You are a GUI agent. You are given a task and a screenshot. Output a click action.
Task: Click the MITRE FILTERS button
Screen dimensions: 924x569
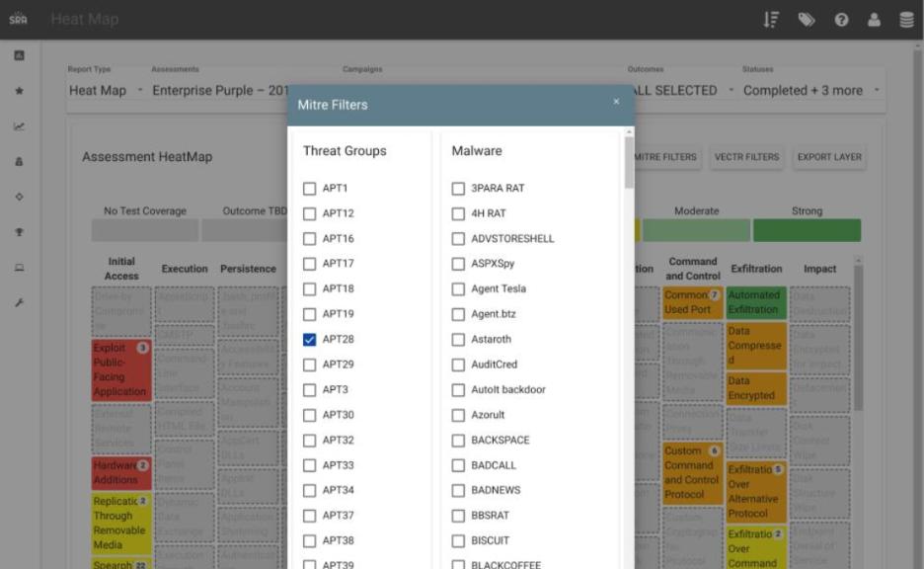(x=665, y=157)
